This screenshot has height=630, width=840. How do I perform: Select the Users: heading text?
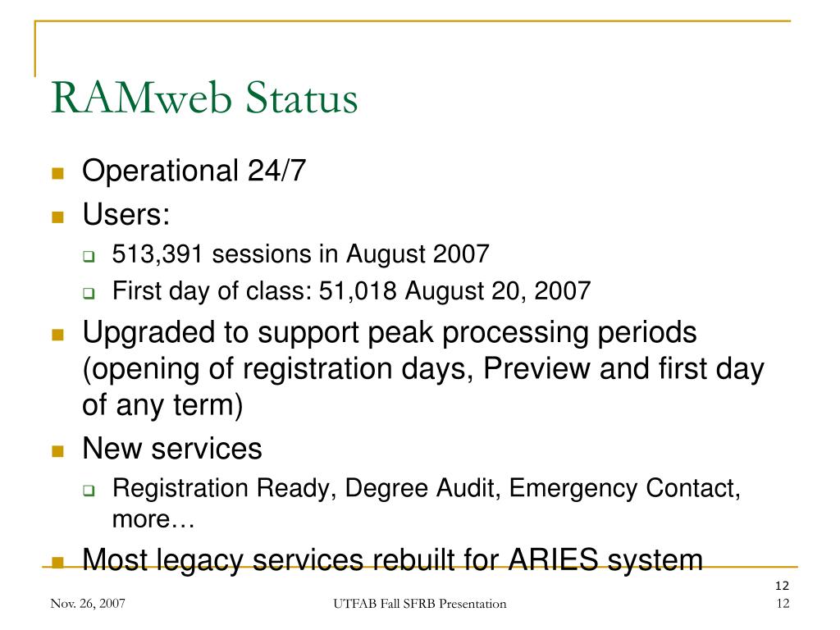pos(126,214)
